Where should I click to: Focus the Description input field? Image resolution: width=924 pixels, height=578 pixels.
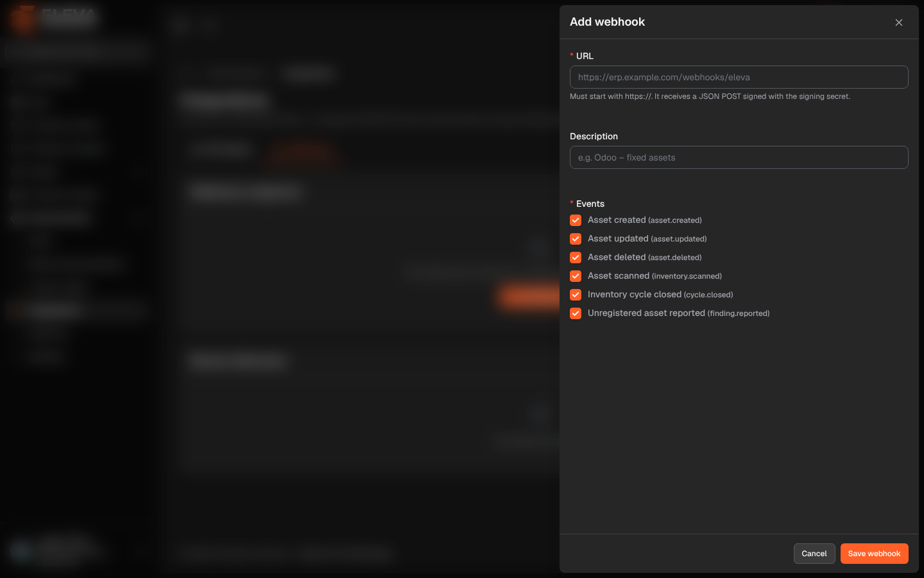(x=739, y=157)
